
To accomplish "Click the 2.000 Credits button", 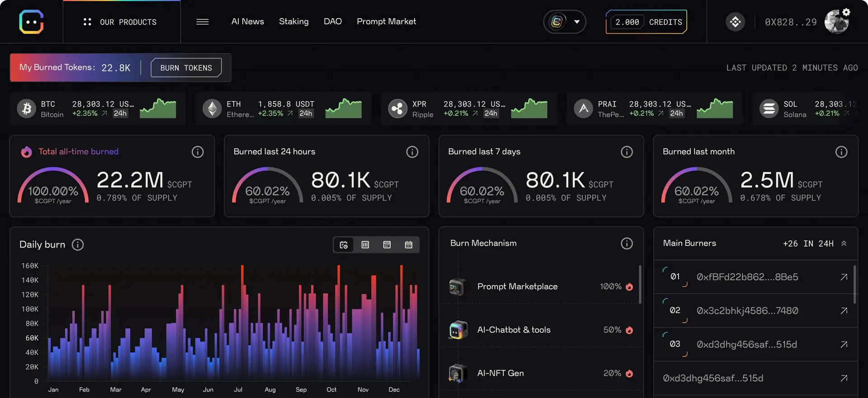I will 646,22.
